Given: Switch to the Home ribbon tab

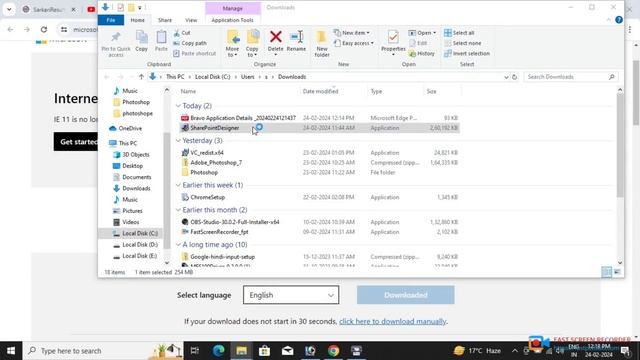Looking at the screenshot, I should [x=138, y=20].
